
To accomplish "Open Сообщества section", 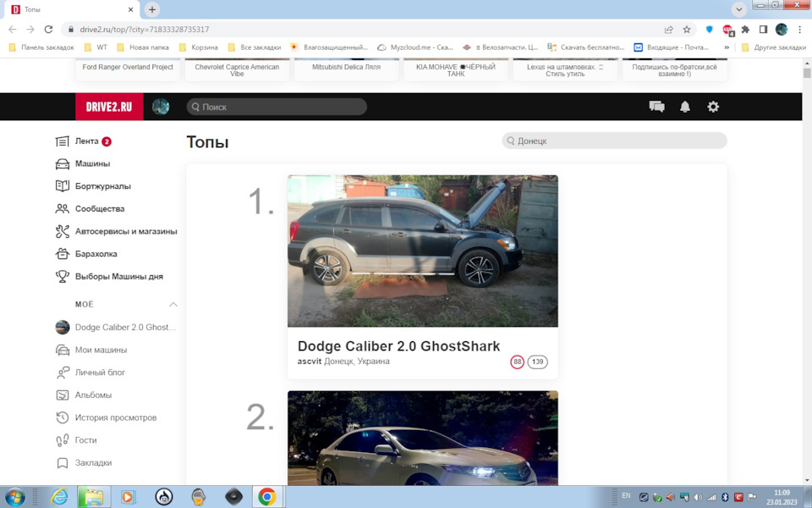I will tap(100, 209).
